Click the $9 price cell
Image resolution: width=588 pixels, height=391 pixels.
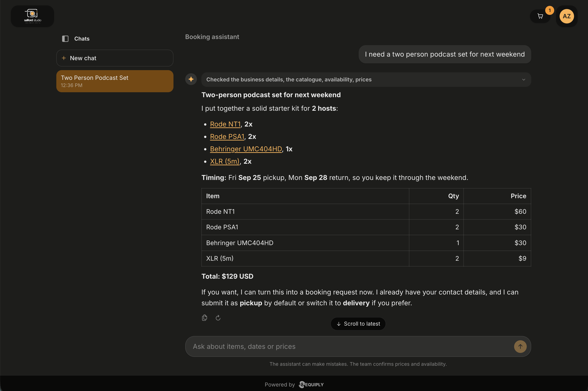pyautogui.click(x=497, y=258)
